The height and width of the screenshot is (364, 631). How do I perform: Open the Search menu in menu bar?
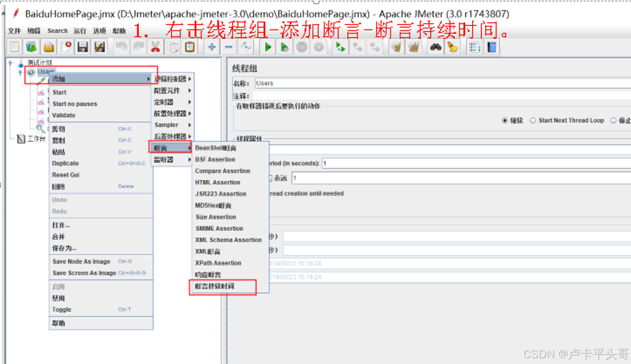(58, 31)
